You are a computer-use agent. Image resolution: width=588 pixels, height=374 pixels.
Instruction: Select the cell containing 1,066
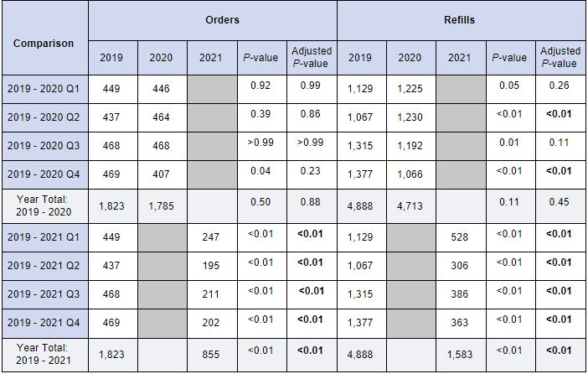pyautogui.click(x=410, y=174)
